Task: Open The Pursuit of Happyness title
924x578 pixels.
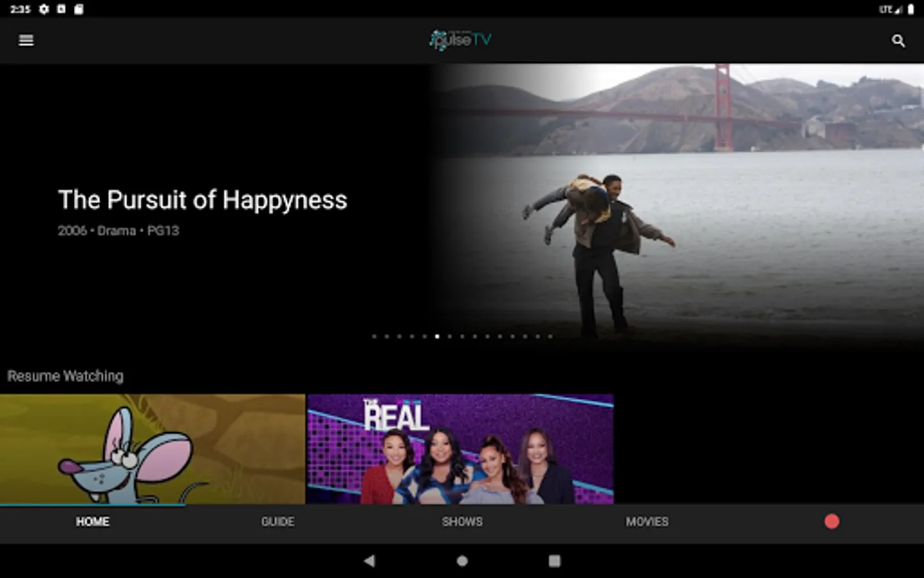Action: tap(202, 200)
